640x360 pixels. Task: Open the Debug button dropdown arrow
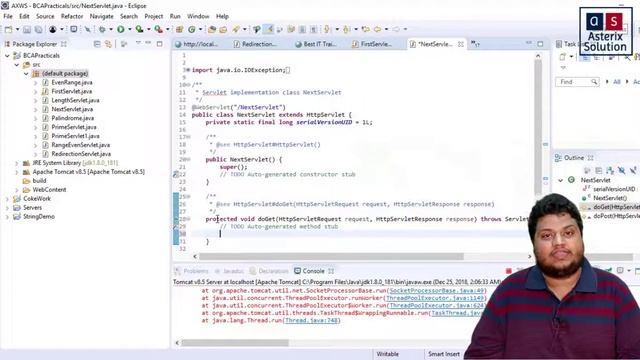tap(111, 29)
